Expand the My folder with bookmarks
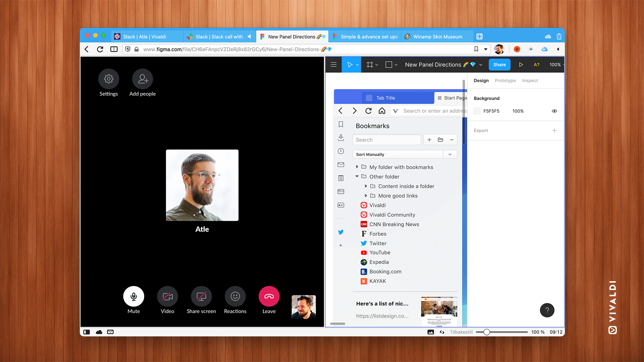The height and width of the screenshot is (362, 644). tap(357, 167)
